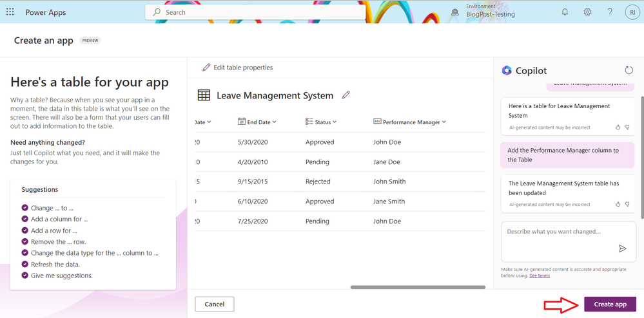Click the search magnifier icon
This screenshot has width=644, height=318.
click(157, 12)
